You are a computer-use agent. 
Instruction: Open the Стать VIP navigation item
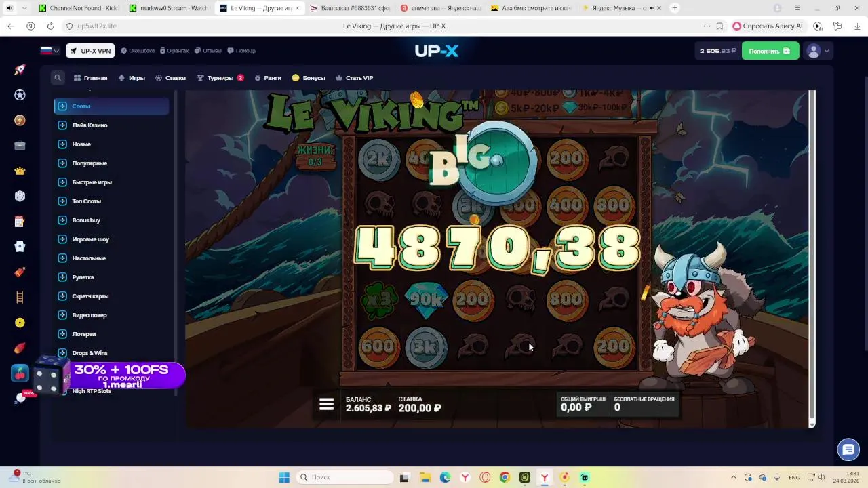pos(354,78)
